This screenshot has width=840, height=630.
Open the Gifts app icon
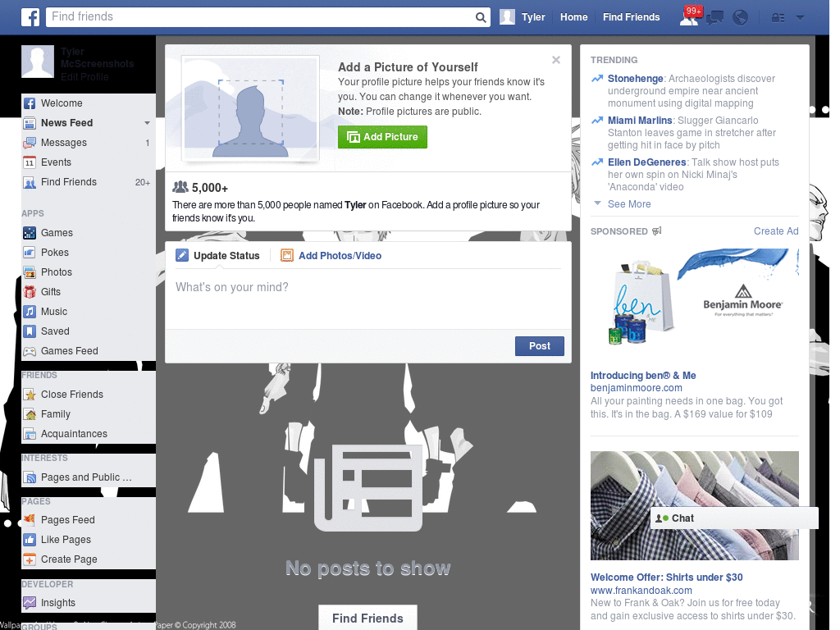pyautogui.click(x=30, y=292)
